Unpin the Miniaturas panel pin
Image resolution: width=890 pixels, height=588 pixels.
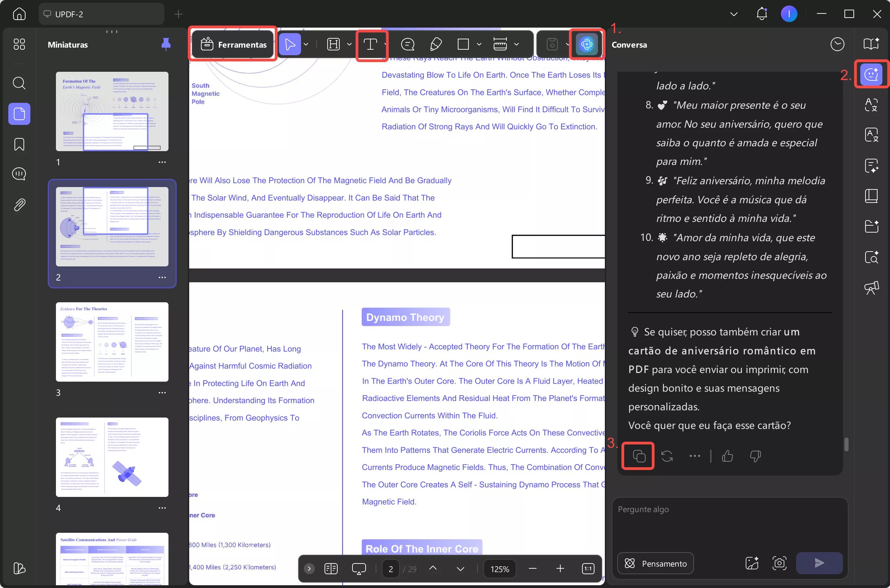(166, 45)
